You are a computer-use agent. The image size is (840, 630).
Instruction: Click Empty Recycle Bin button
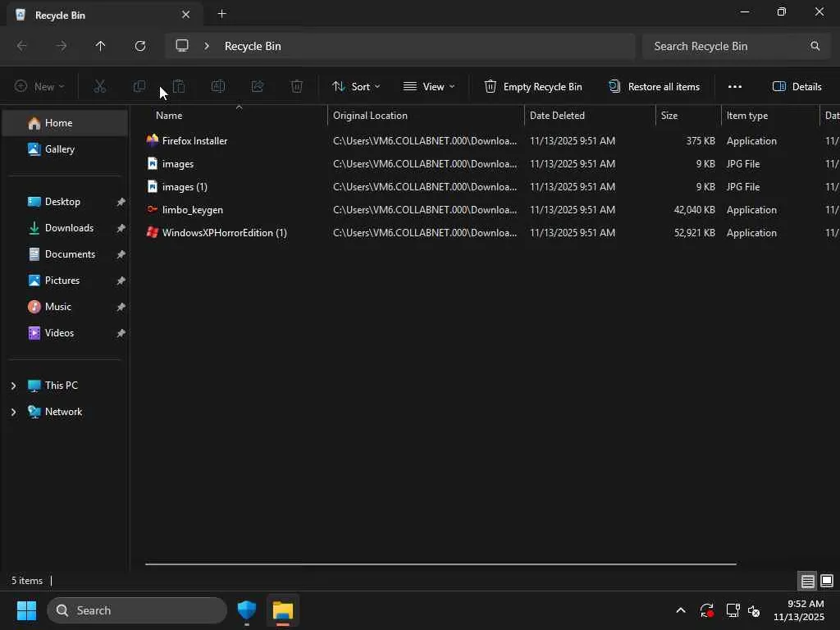tap(533, 86)
